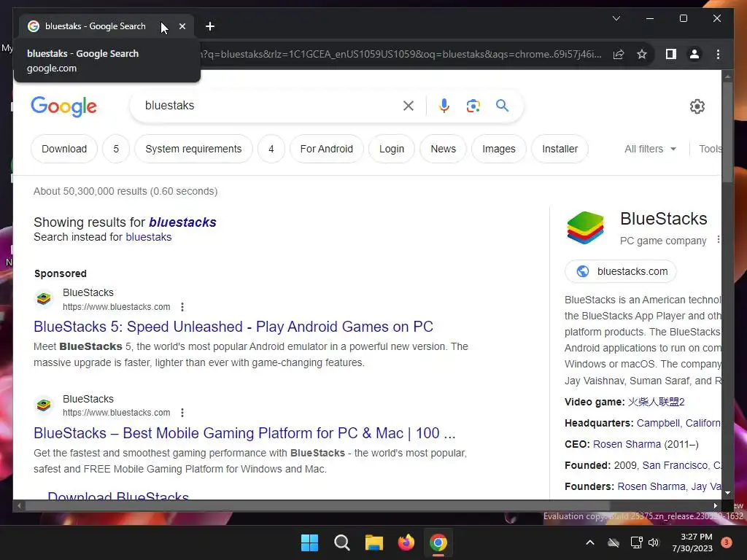747x560 pixels.
Task: Click the share page icon in address bar
Action: tap(619, 54)
